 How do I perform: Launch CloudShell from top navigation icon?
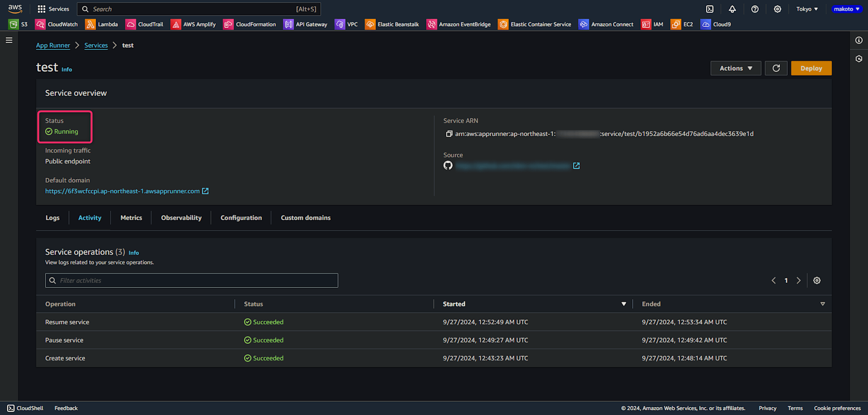(710, 9)
